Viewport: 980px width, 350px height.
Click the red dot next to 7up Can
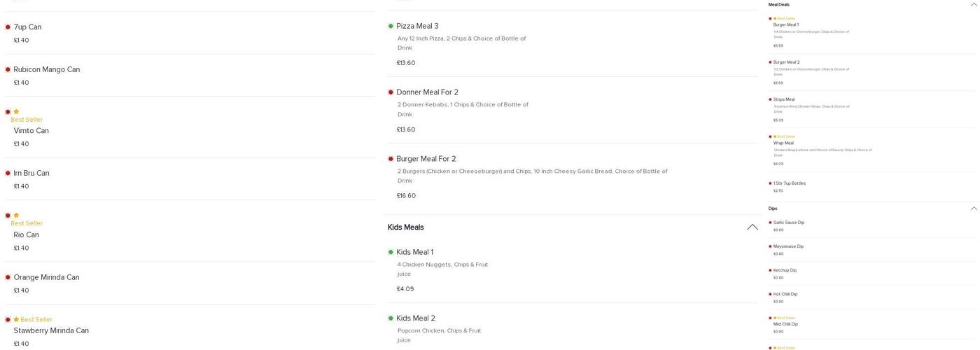[x=8, y=27]
